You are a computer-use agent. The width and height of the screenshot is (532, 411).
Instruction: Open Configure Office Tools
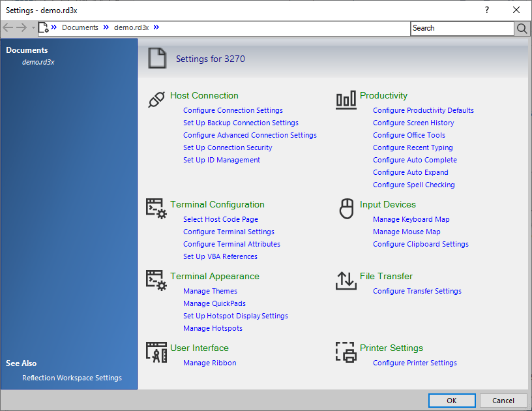(409, 135)
